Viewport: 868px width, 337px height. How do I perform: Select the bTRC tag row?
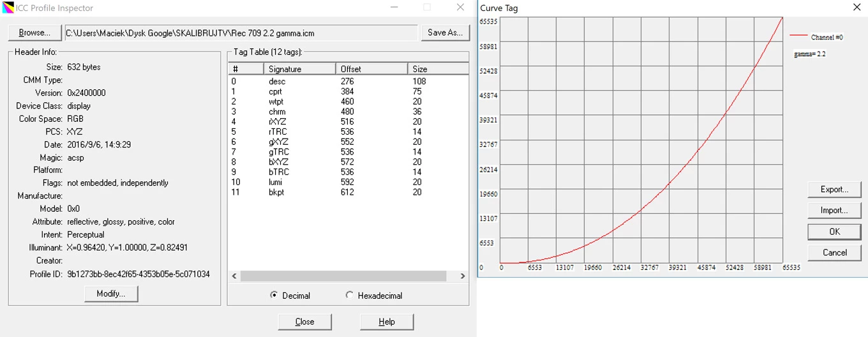click(x=348, y=172)
